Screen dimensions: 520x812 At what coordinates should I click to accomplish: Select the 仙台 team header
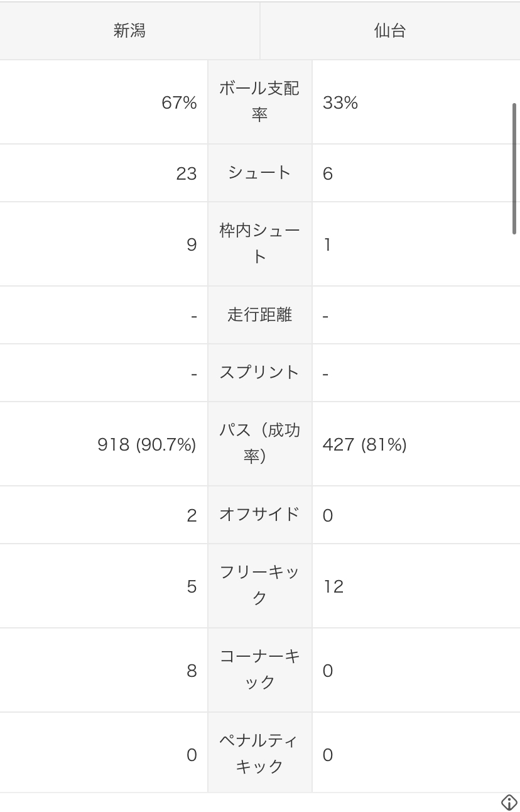tap(390, 31)
